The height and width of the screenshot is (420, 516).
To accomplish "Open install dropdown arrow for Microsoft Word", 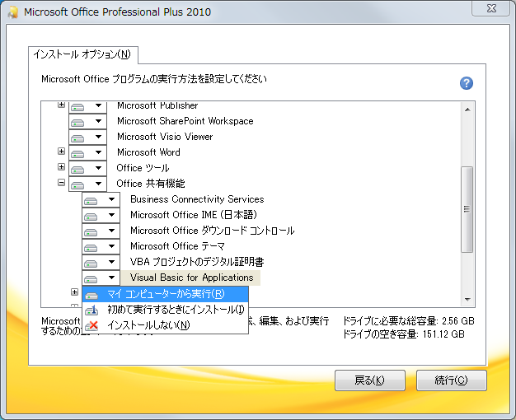I will click(98, 152).
